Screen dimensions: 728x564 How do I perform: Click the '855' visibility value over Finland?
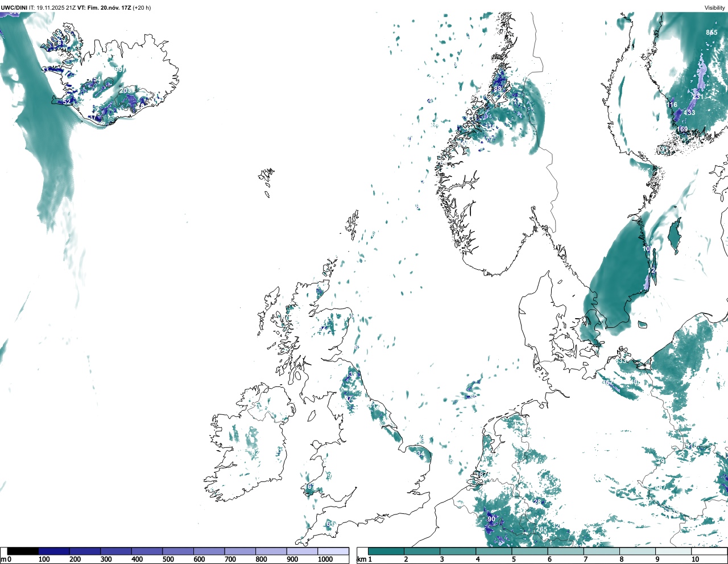(x=712, y=32)
